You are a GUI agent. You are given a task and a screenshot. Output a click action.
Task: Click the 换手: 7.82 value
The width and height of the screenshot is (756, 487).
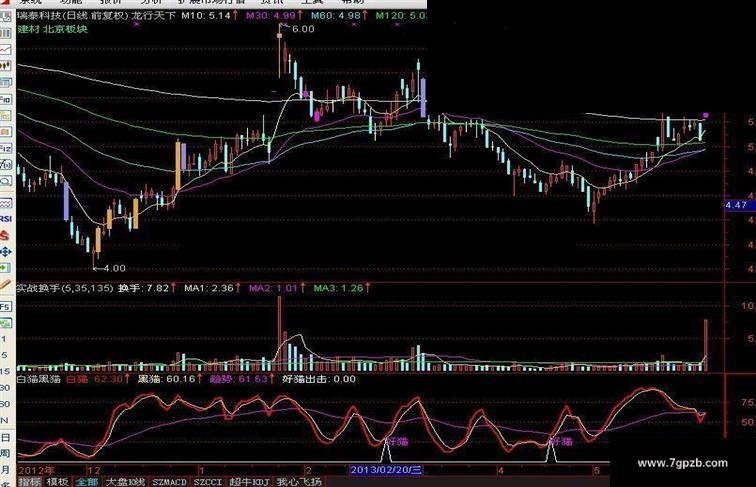144,288
